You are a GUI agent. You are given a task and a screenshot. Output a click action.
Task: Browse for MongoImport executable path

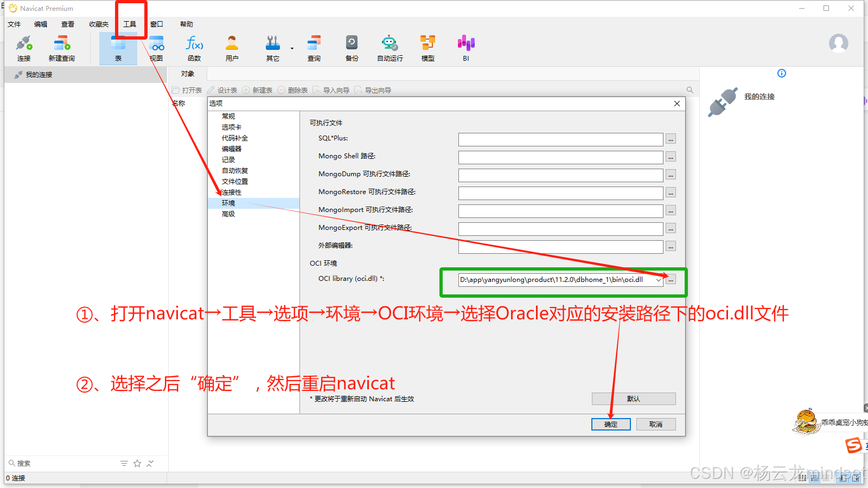[671, 211]
